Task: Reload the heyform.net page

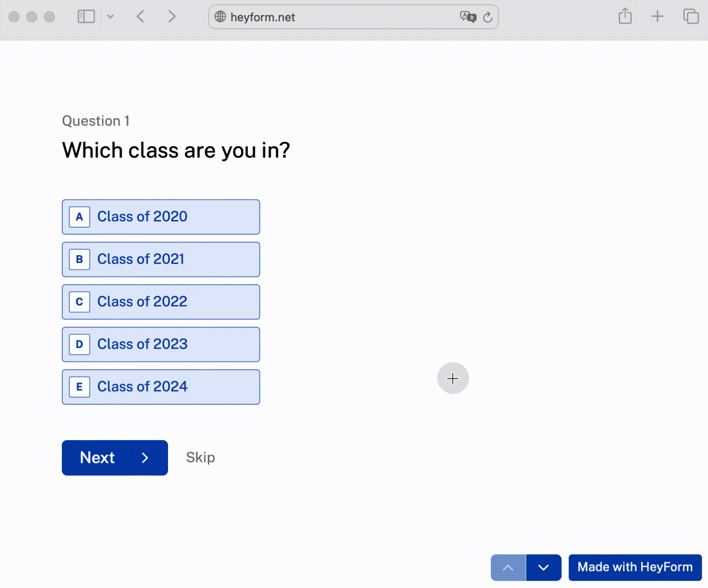Action: coord(488,17)
